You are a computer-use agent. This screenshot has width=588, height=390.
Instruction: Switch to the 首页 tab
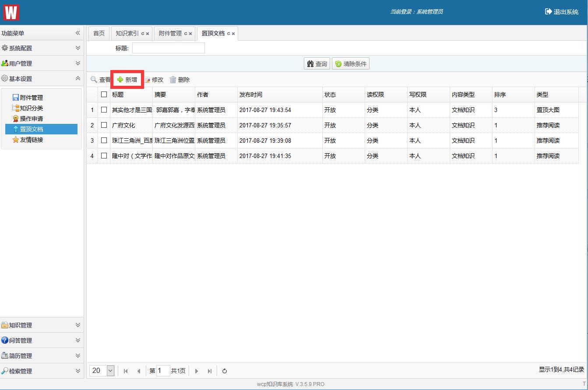pyautogui.click(x=99, y=33)
